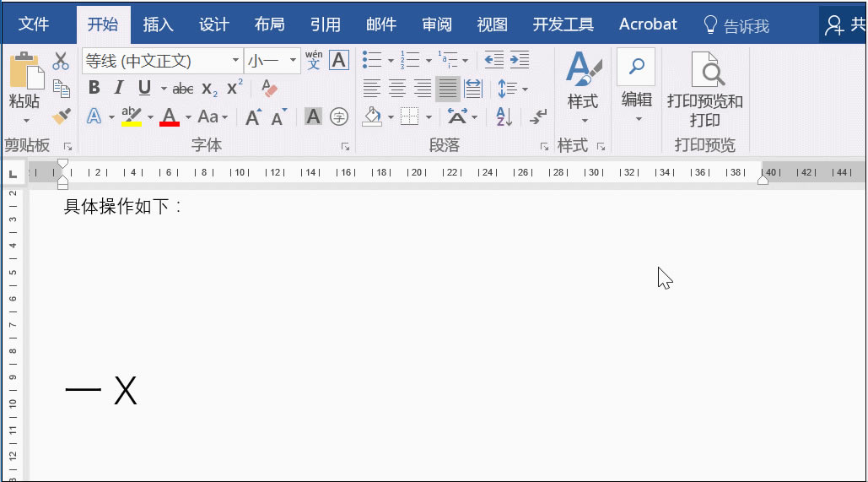The image size is (868, 482).
Task: Click the Asian Layout icon
Action: (x=457, y=116)
